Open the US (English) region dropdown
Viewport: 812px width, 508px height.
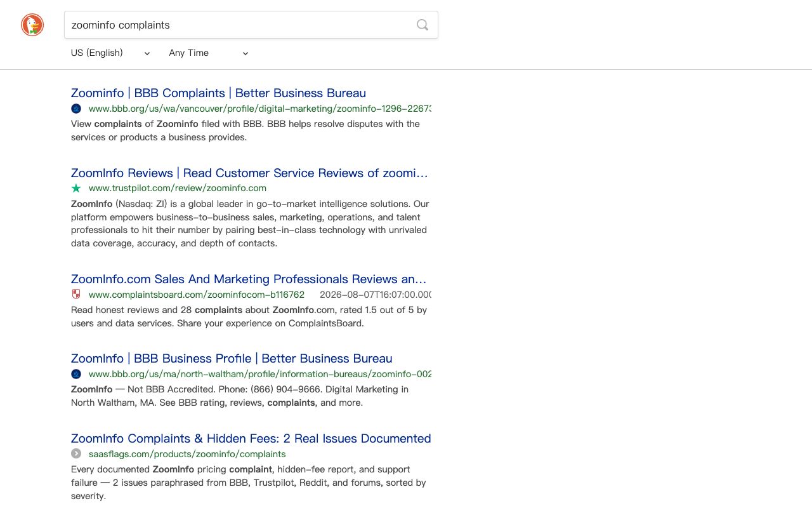(111, 53)
